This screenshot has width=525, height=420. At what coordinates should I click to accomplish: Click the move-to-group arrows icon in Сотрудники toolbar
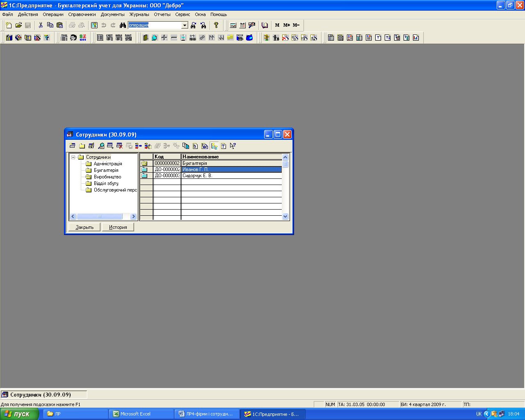[139, 146]
